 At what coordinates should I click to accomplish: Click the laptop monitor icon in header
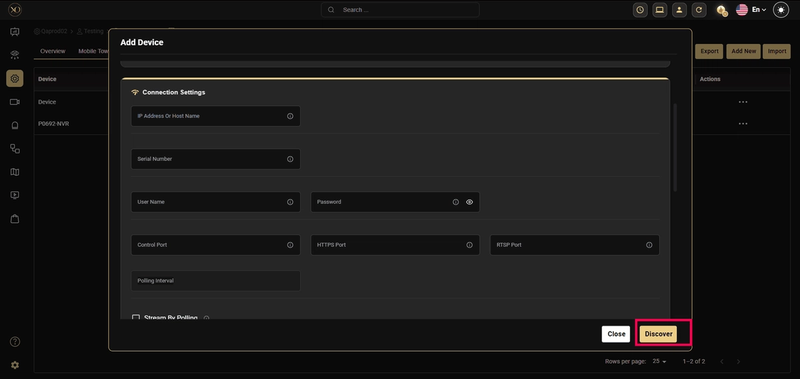tap(660, 10)
